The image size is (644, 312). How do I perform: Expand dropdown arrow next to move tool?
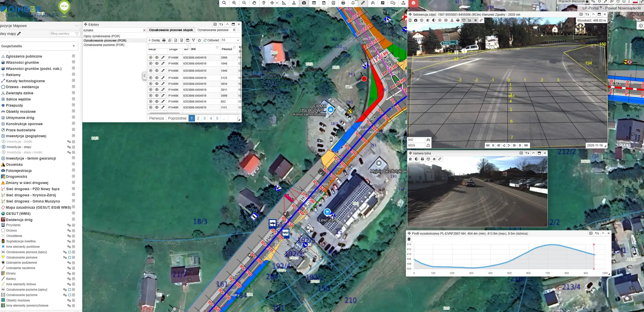277,3
